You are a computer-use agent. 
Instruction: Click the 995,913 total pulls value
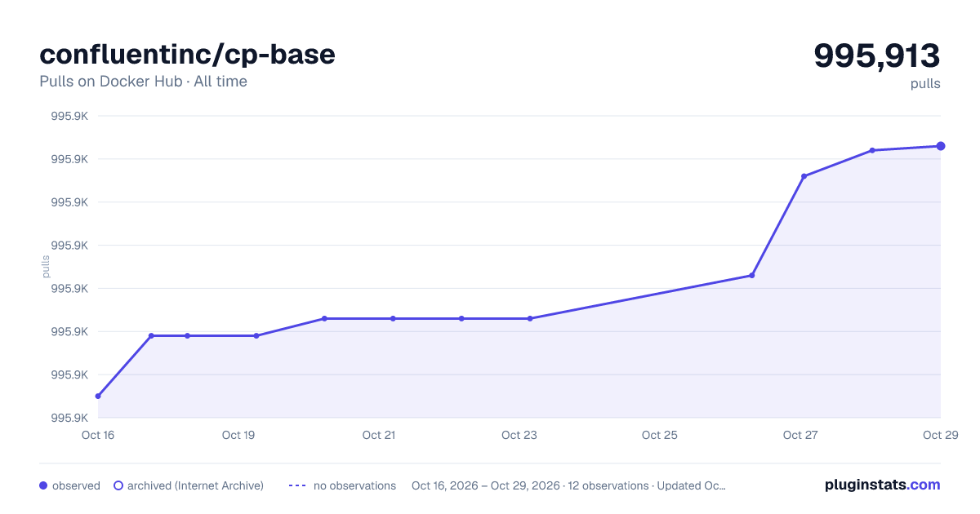(877, 55)
